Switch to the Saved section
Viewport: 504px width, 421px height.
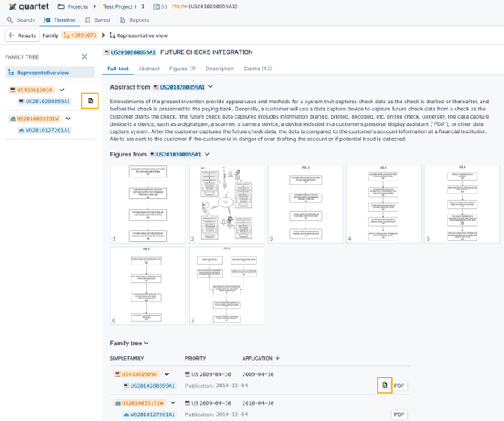98,19
